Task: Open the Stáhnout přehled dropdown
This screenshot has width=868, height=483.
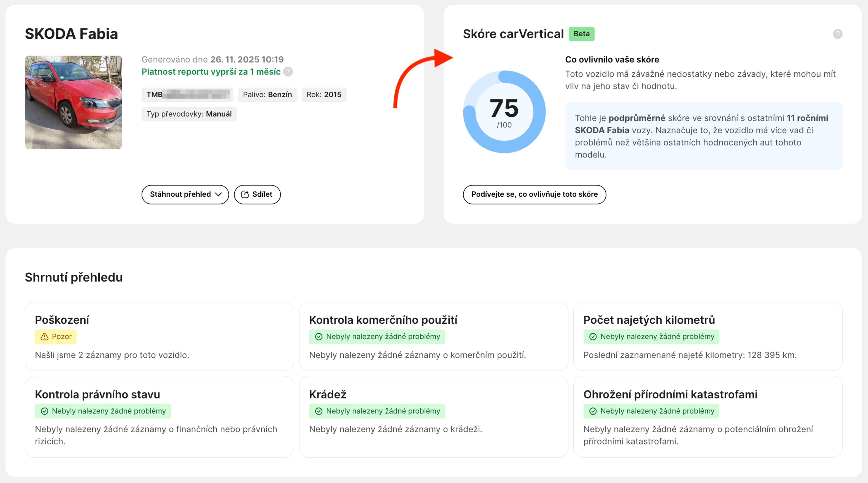Action: tap(185, 194)
